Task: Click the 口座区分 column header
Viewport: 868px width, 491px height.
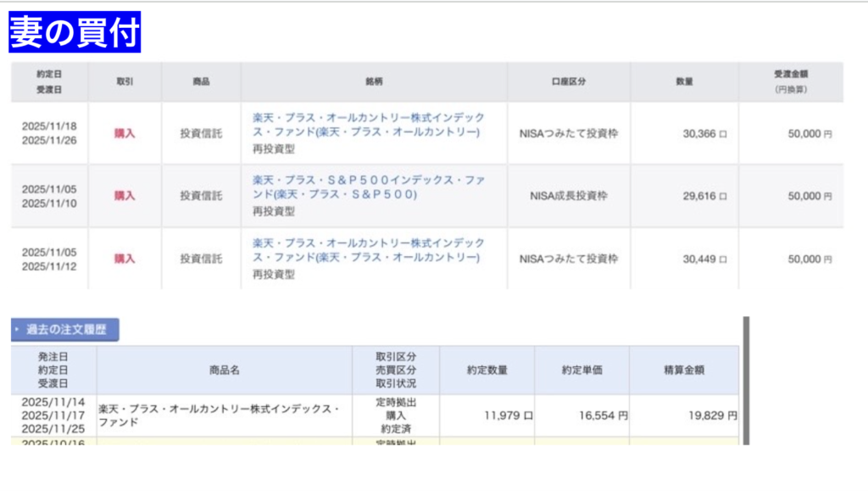Action: coord(568,81)
